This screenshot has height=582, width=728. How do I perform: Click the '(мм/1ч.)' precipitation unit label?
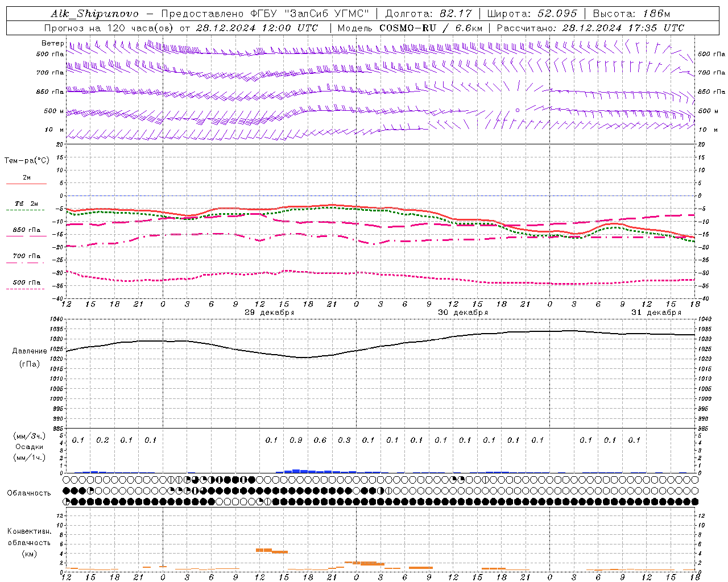29,458
